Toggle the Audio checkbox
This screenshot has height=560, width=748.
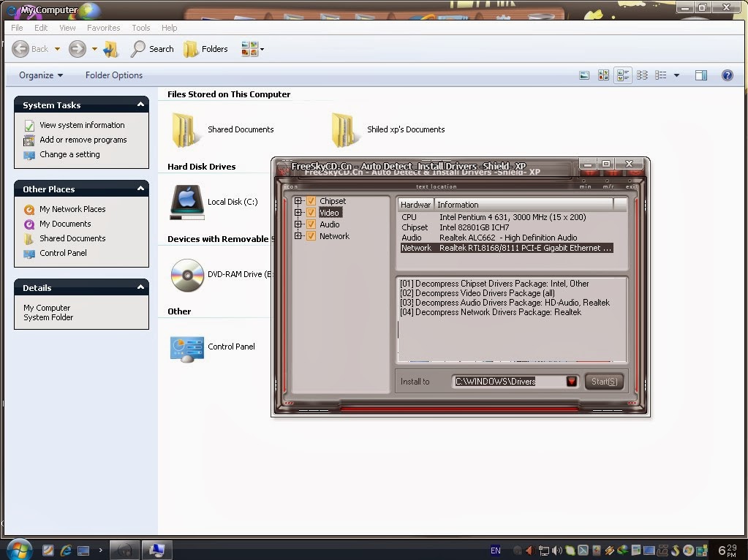(x=311, y=224)
